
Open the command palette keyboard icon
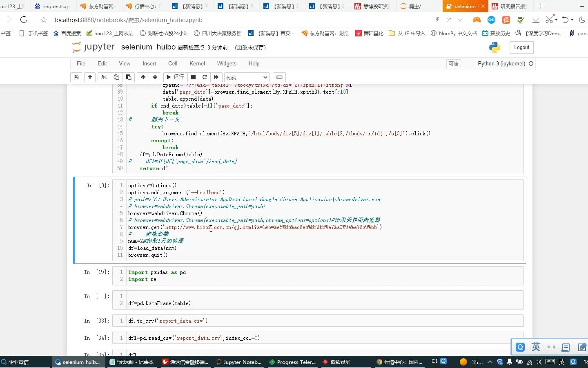click(x=279, y=77)
